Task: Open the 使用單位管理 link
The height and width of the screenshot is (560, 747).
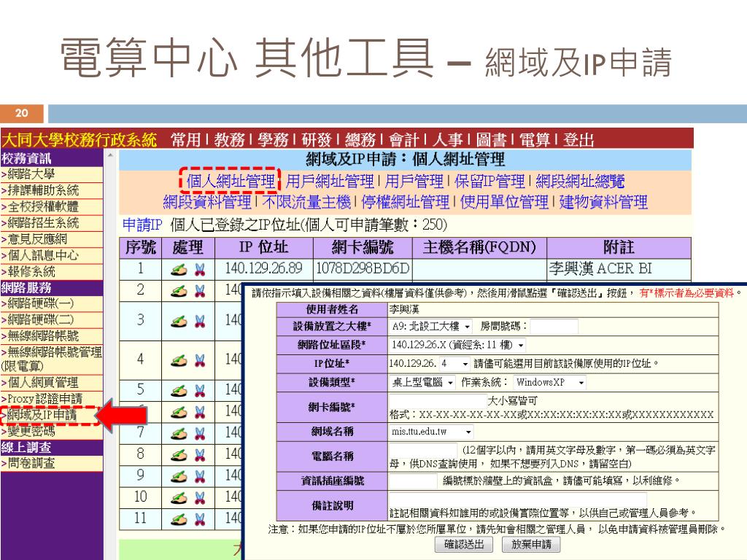Action: coord(504,202)
